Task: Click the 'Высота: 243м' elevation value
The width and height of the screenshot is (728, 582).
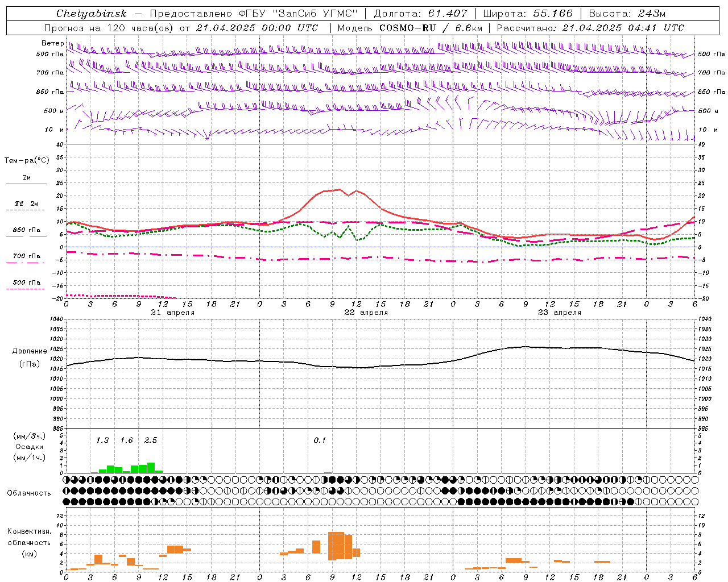Action: pyautogui.click(x=627, y=14)
